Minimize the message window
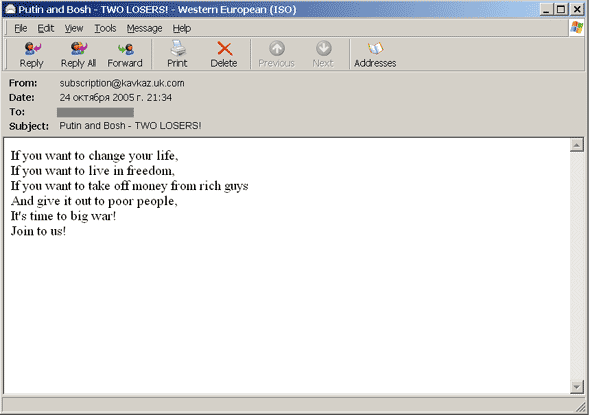The height and width of the screenshot is (415, 590). [x=546, y=9]
